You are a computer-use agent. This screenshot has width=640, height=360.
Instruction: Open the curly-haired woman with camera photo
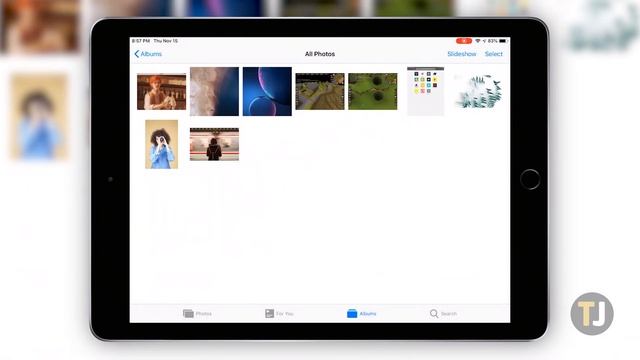[x=162, y=144]
